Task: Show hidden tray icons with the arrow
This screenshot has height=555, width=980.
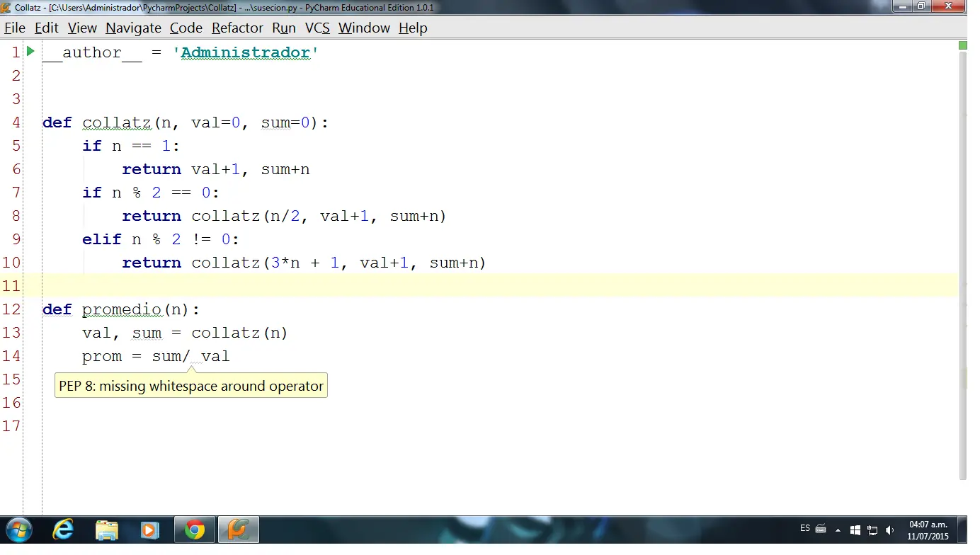Action: (838, 530)
